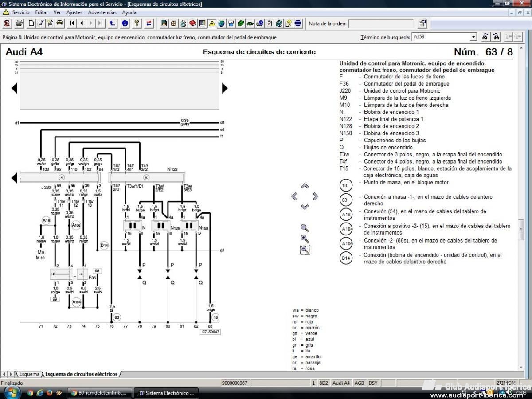Go to previous page arrow
Viewport: 532px width, 399px height.
(82, 23)
